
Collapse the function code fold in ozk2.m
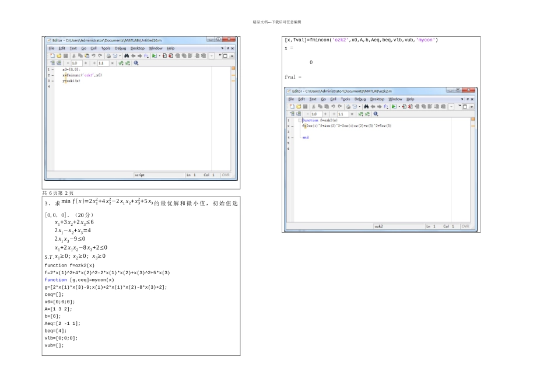[x=300, y=120]
